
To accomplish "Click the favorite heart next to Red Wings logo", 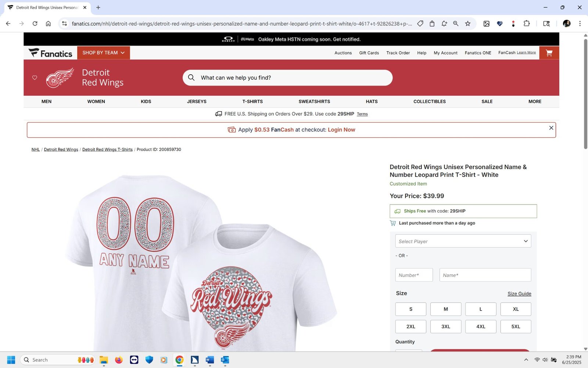I will click(x=35, y=78).
